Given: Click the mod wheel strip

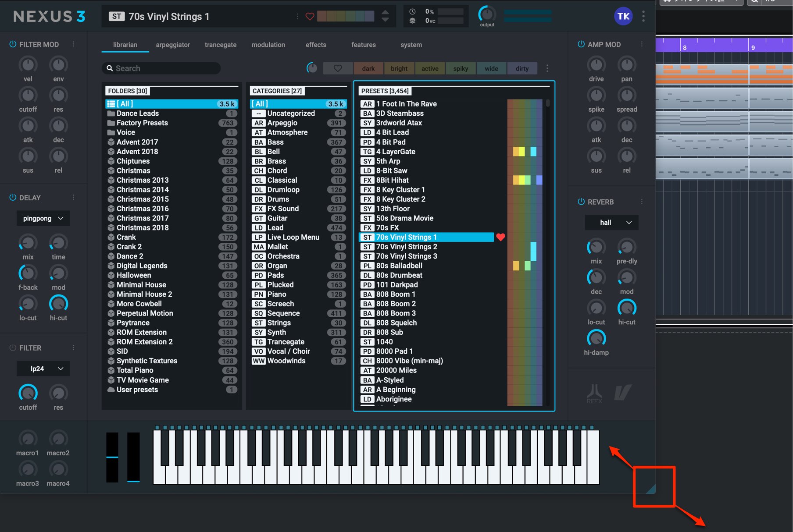Looking at the screenshot, I should 133,457.
